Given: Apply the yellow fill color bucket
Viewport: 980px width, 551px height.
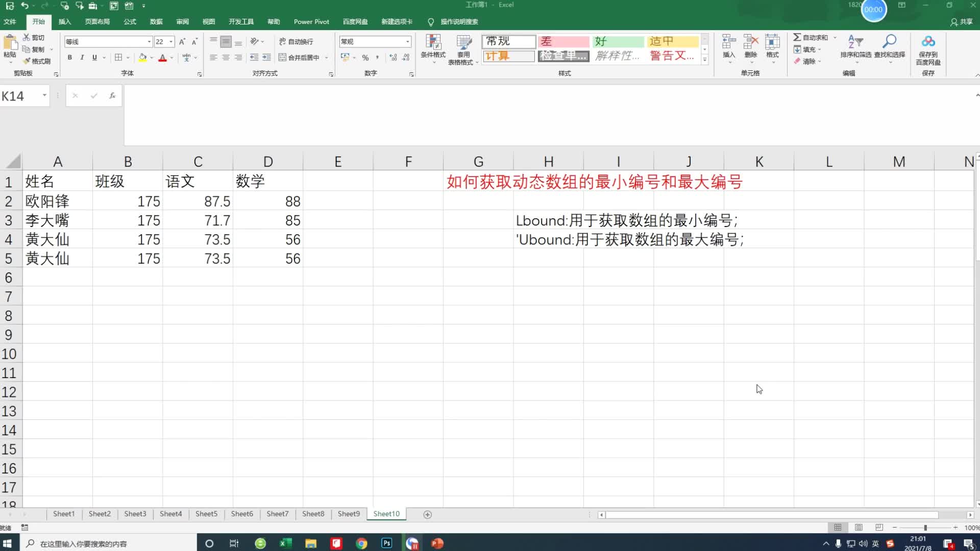Looking at the screenshot, I should click(x=143, y=58).
